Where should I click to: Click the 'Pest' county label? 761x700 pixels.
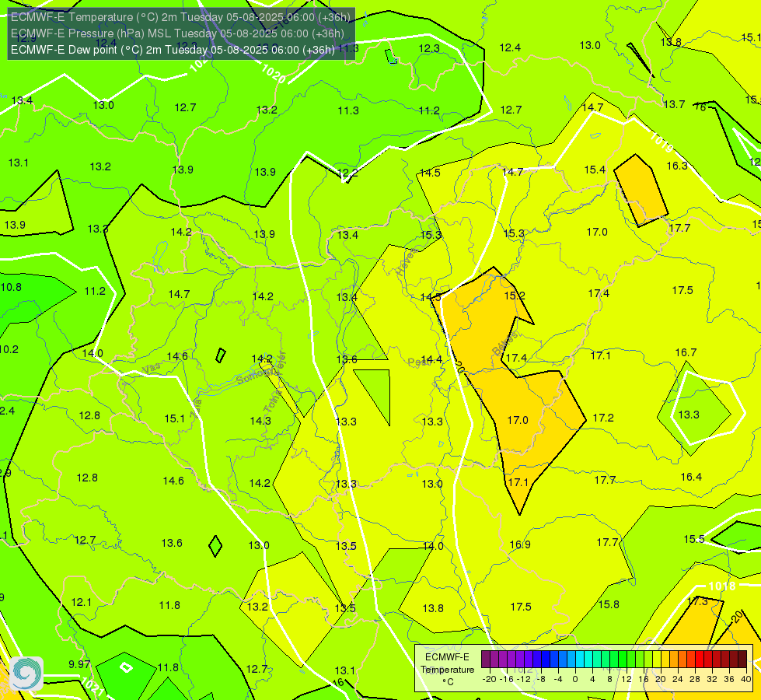click(x=418, y=362)
